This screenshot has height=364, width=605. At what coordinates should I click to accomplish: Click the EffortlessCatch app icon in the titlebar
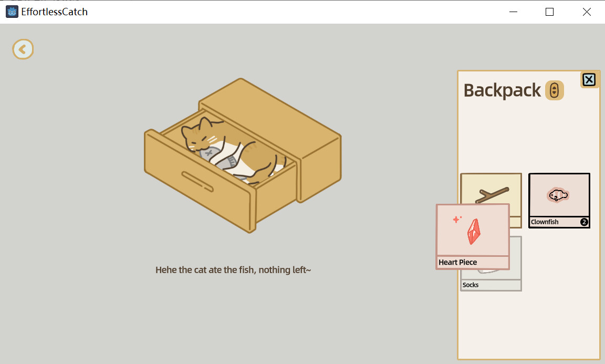12,11
